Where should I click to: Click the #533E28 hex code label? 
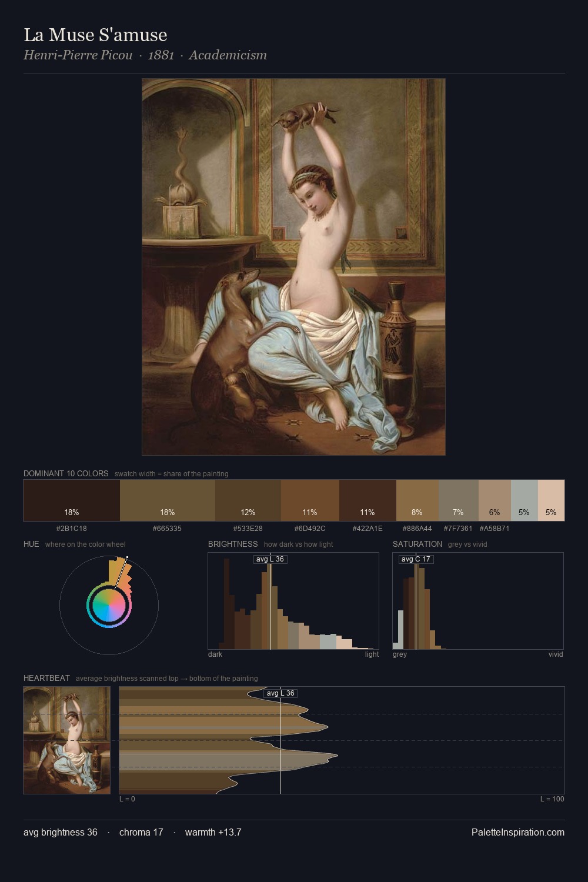coord(248,528)
